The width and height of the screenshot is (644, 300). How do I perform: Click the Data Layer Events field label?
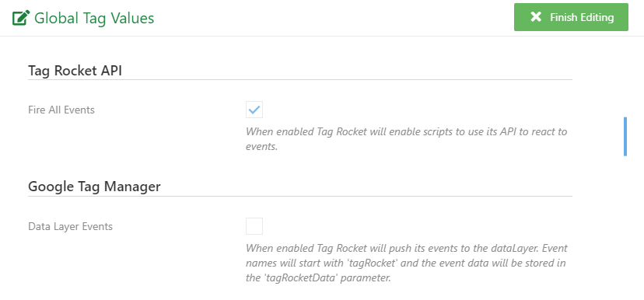(70, 226)
